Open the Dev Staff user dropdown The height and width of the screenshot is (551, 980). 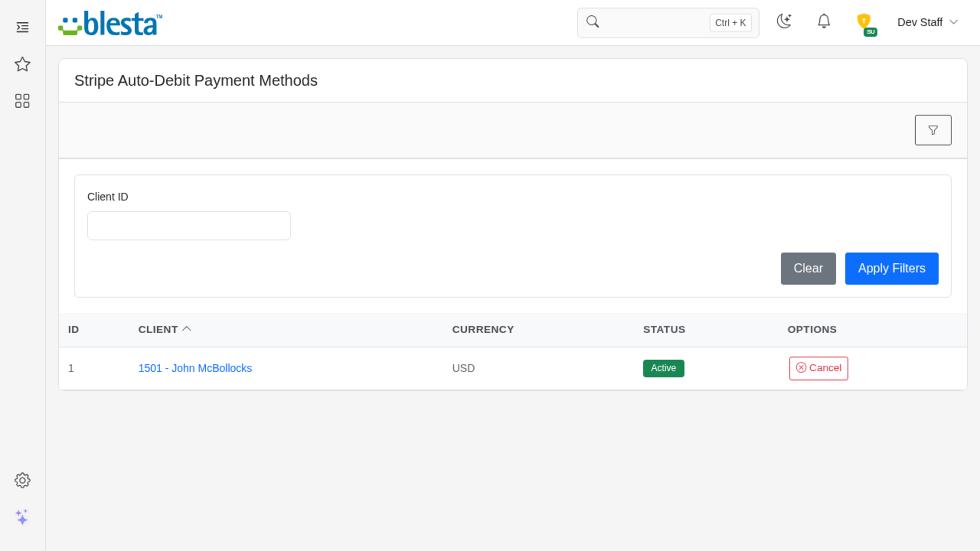click(x=927, y=22)
